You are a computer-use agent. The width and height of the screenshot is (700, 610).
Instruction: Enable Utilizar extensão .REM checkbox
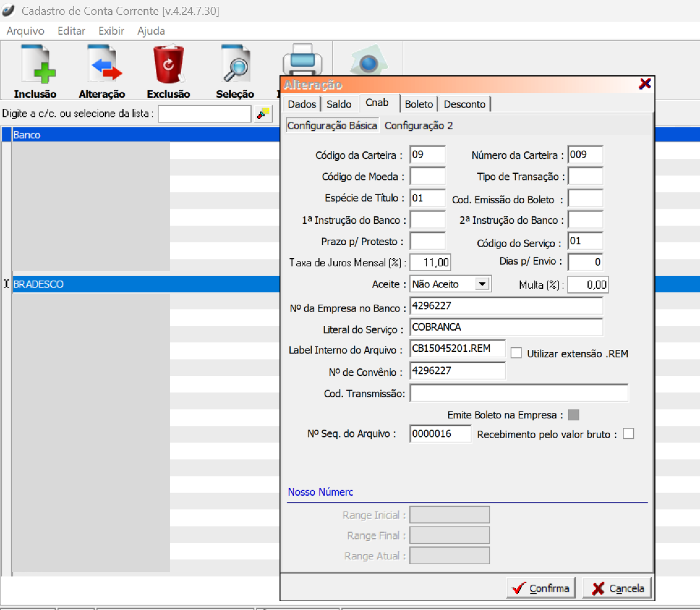(x=516, y=353)
